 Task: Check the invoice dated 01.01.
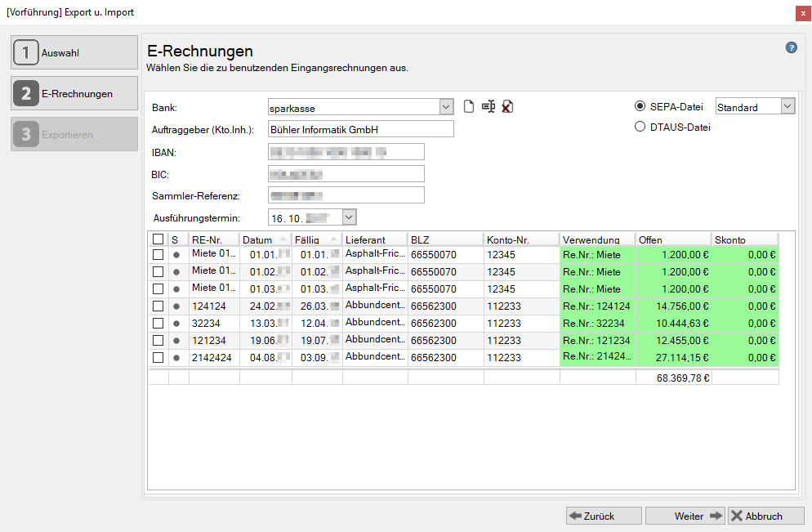[x=158, y=255]
